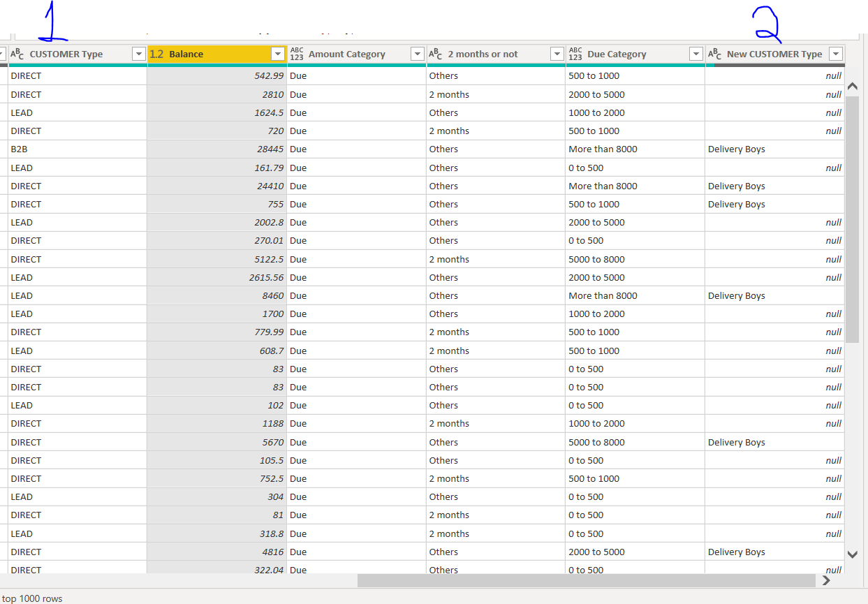Select the 5670 balance cell

click(x=217, y=442)
